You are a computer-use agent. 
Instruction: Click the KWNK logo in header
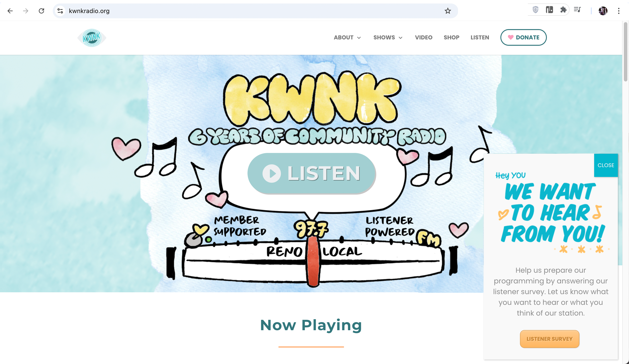(x=92, y=38)
